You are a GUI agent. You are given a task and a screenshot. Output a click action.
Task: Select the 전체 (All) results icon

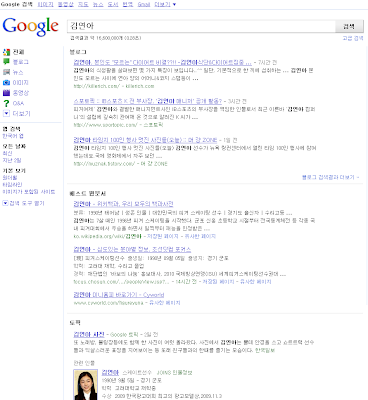(x=6, y=52)
